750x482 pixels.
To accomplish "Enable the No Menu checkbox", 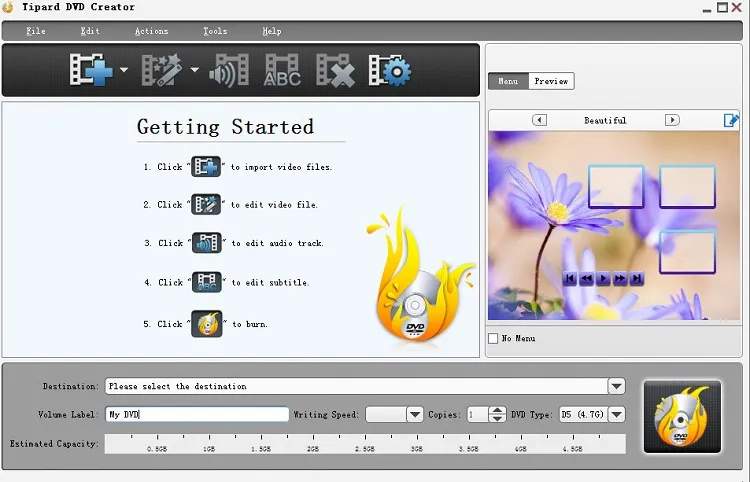I will click(x=493, y=339).
